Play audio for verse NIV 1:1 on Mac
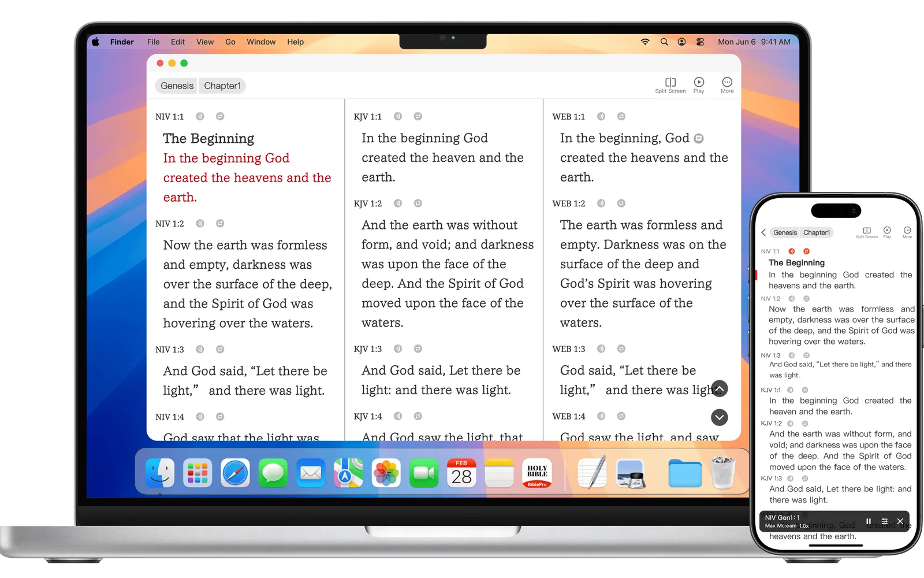The width and height of the screenshot is (924, 578). 200,116
